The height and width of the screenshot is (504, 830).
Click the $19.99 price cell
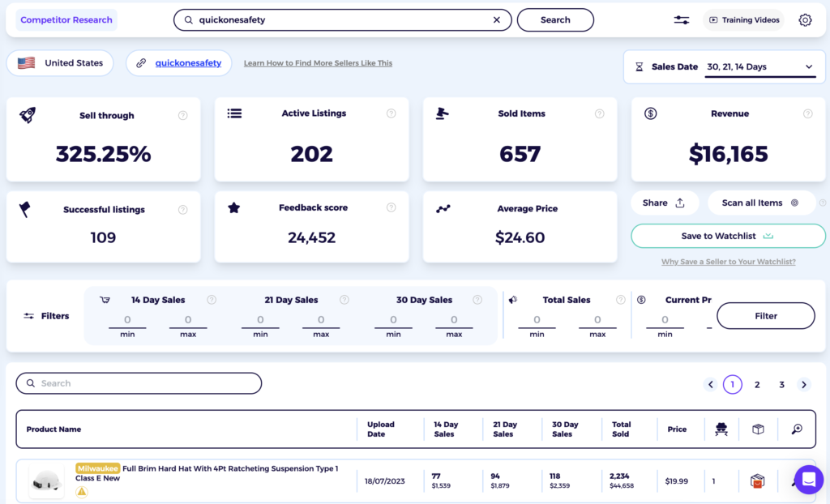pos(677,481)
